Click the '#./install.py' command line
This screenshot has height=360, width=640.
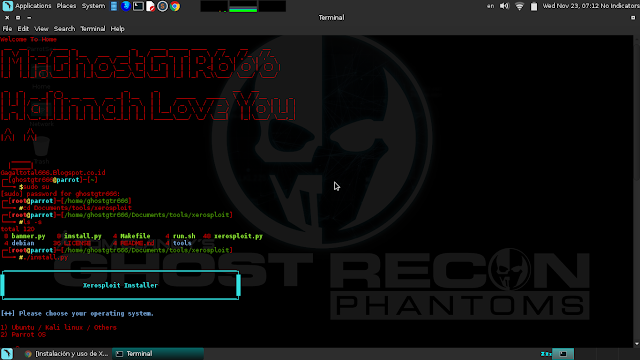[x=43, y=258]
